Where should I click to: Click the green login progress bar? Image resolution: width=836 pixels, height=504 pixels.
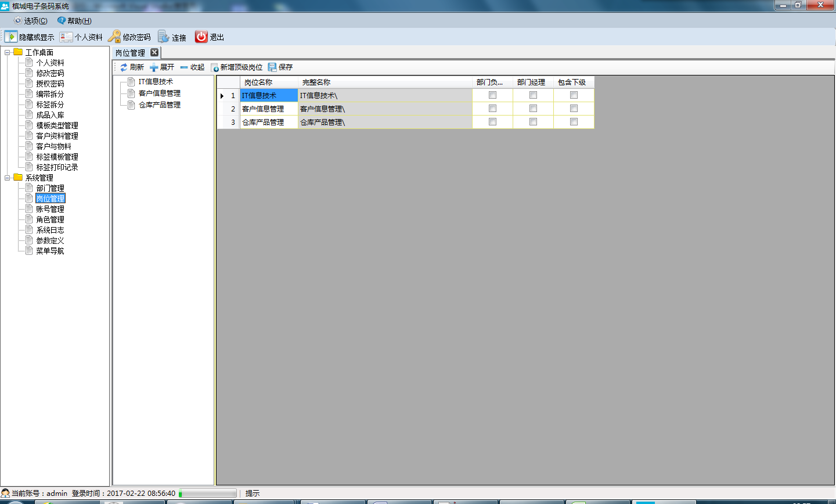(x=207, y=494)
